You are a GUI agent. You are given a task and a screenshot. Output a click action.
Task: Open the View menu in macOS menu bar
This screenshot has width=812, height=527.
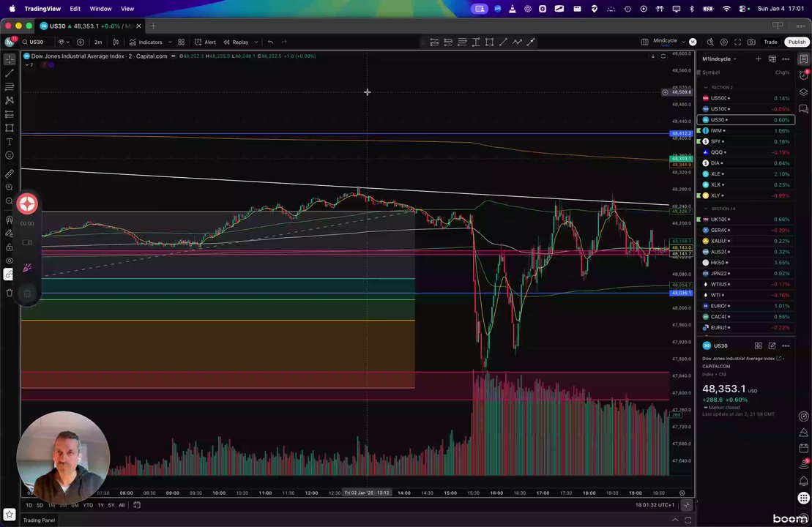tap(127, 9)
